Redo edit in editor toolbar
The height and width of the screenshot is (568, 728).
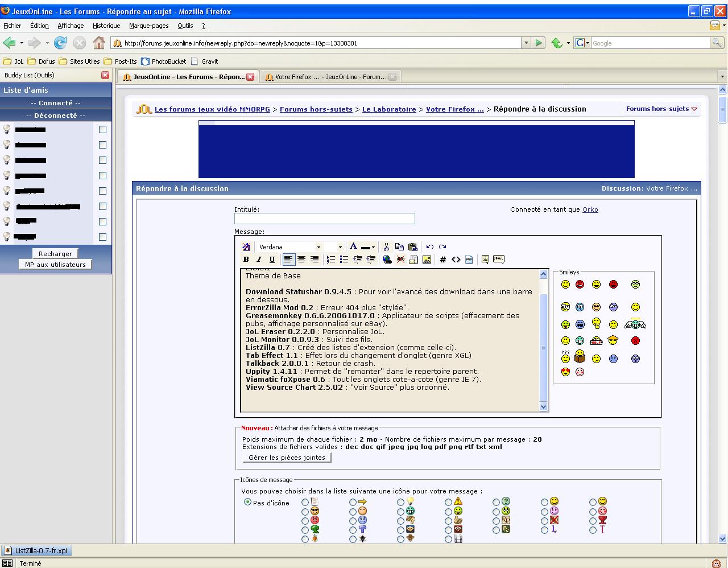[442, 247]
